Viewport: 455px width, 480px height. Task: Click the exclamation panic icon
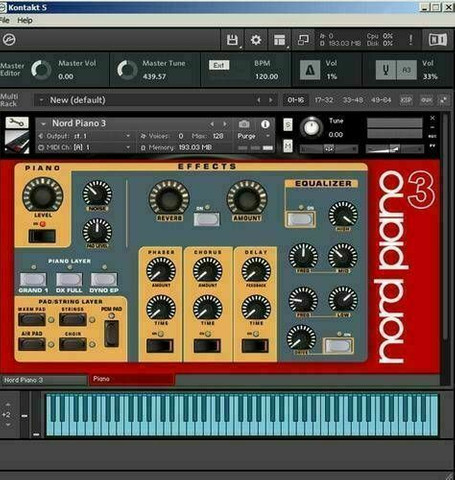(x=411, y=40)
